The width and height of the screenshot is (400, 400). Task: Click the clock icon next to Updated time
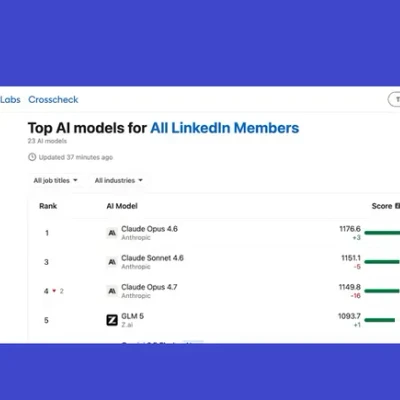(x=32, y=157)
